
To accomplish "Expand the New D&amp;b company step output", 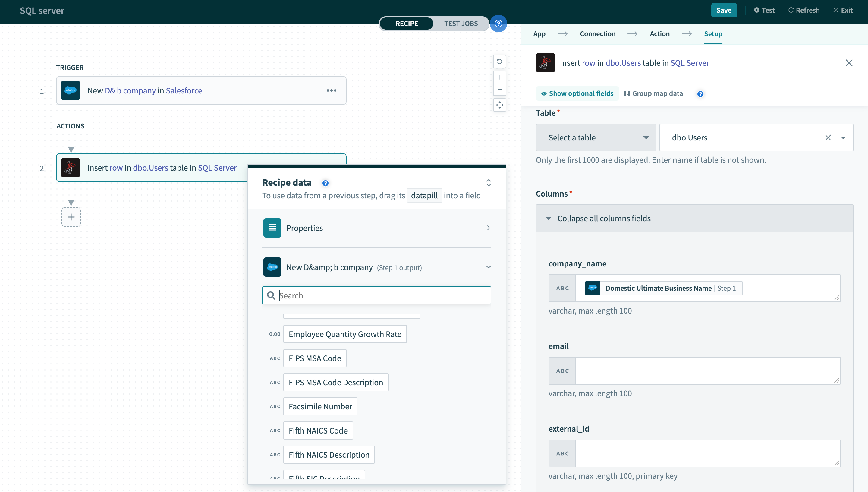I will (x=488, y=267).
